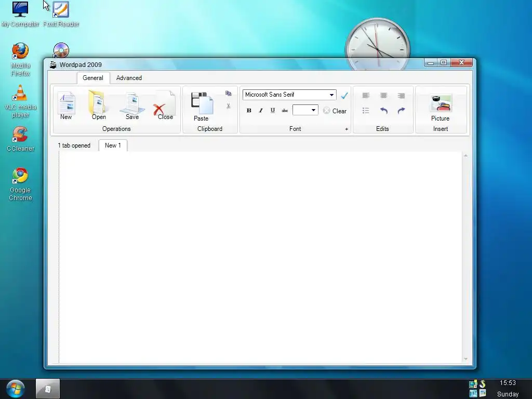Apply the font with the blue checkmark
This screenshot has height=399, width=532.
pyautogui.click(x=344, y=96)
